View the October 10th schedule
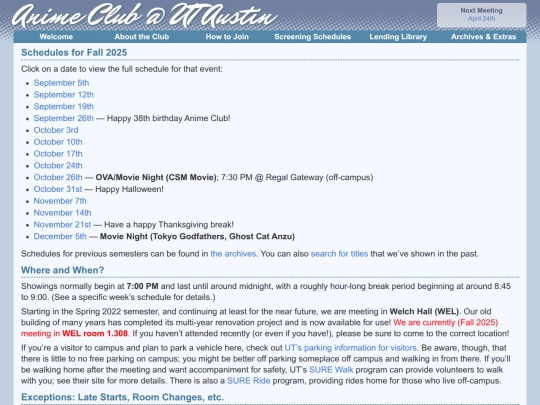This screenshot has height=405, width=540. 58,142
